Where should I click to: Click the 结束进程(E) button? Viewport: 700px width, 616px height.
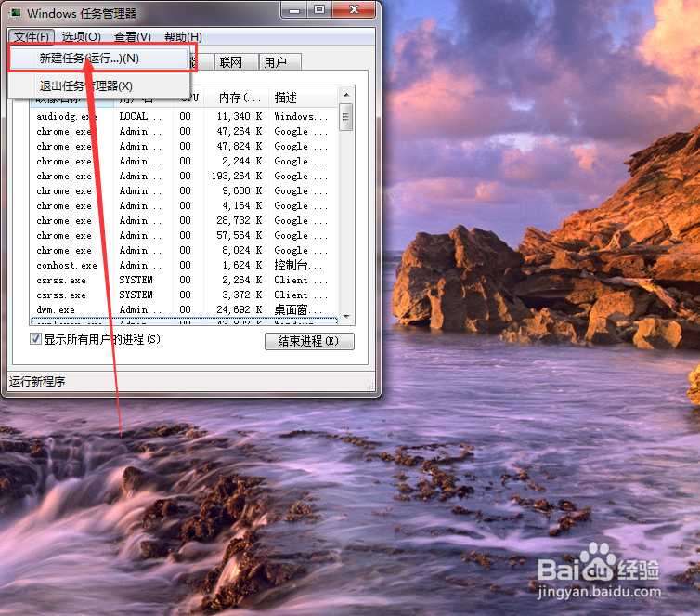point(309,341)
